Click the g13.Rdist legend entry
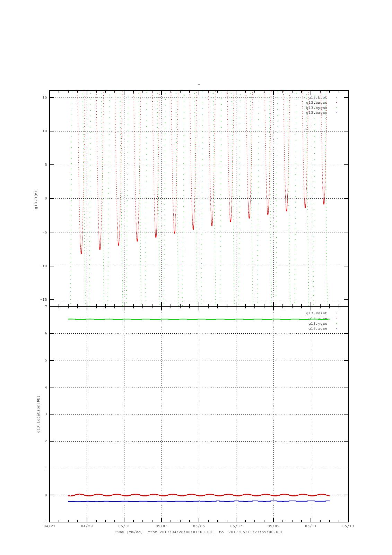Viewport: 392px width, 555px height. (x=316, y=313)
